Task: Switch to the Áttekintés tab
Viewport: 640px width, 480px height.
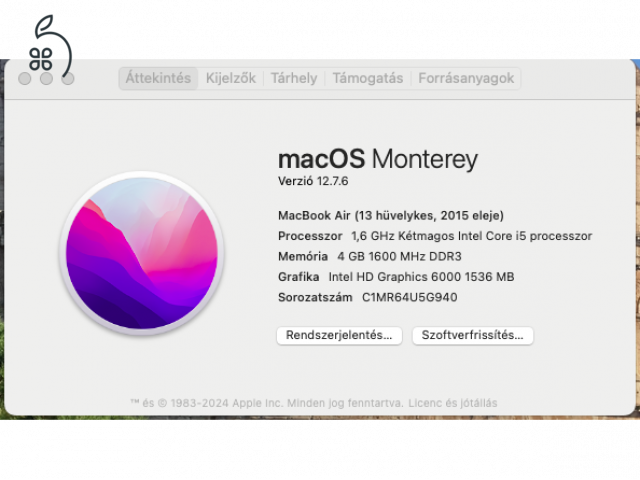Action: point(158,78)
